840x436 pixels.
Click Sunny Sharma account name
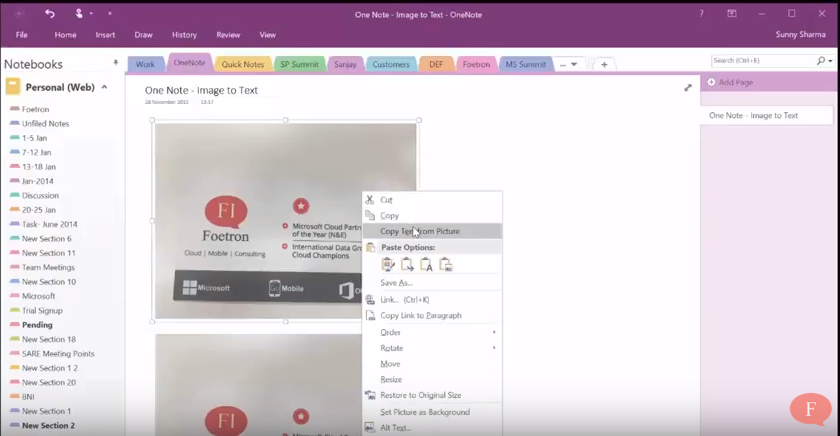pyautogui.click(x=800, y=34)
